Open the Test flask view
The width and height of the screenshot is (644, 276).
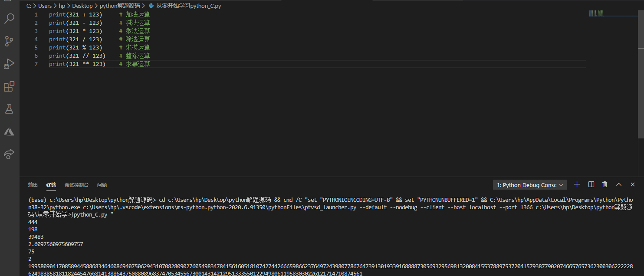pyautogui.click(x=9, y=109)
